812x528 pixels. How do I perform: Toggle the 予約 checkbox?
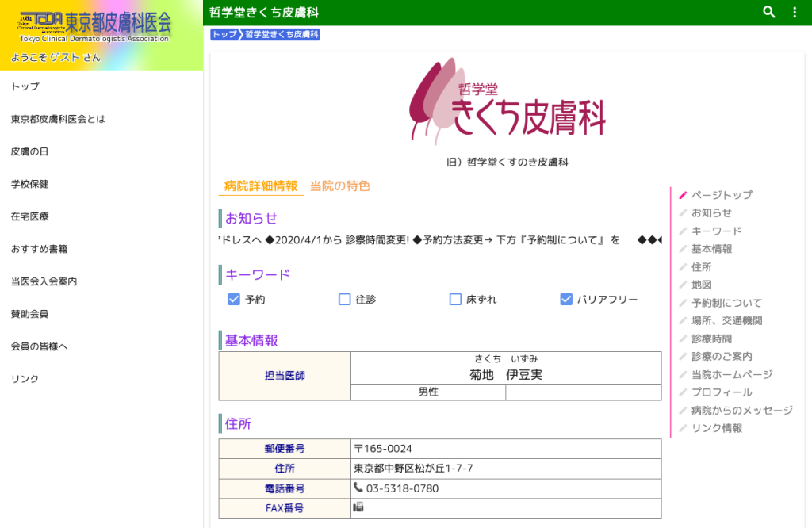tap(234, 299)
